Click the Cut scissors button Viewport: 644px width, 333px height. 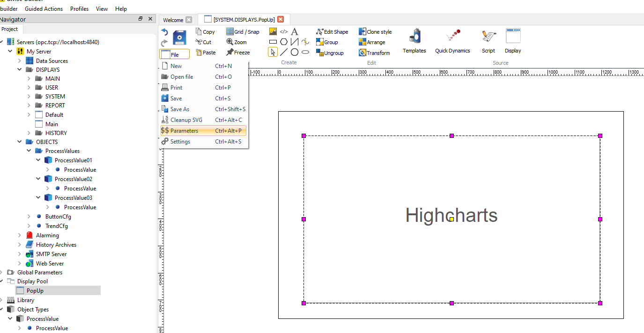204,42
